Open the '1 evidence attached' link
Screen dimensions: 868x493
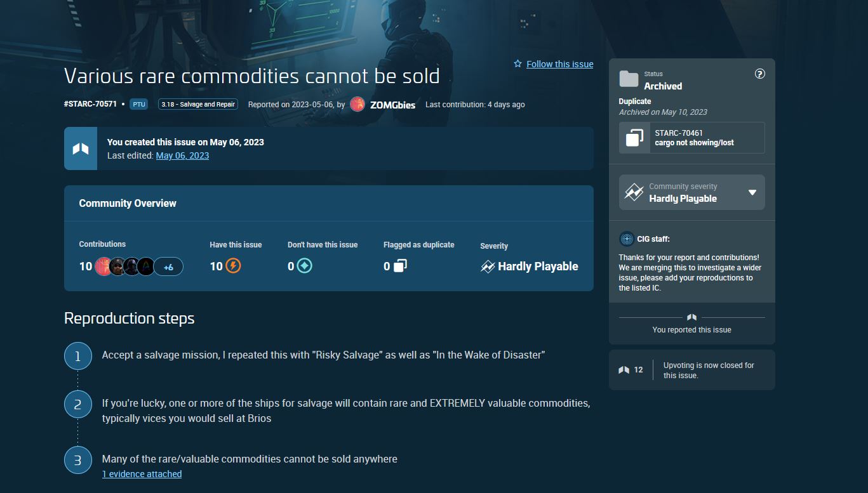(x=142, y=474)
